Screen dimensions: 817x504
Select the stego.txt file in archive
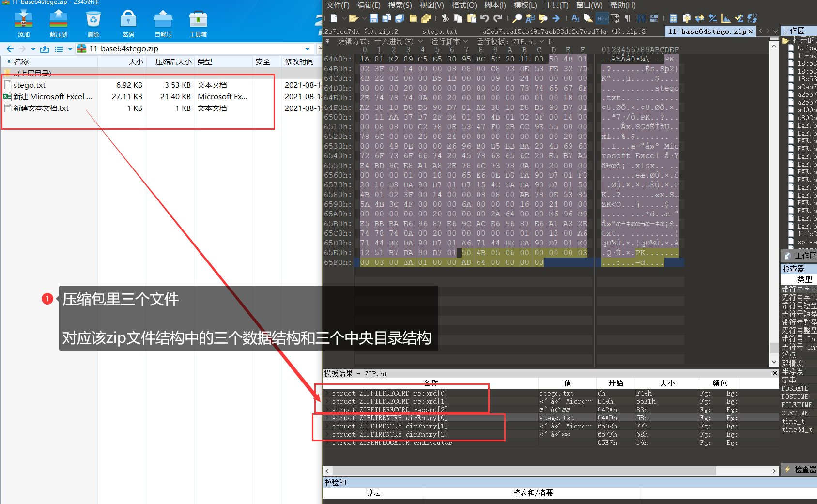[30, 85]
